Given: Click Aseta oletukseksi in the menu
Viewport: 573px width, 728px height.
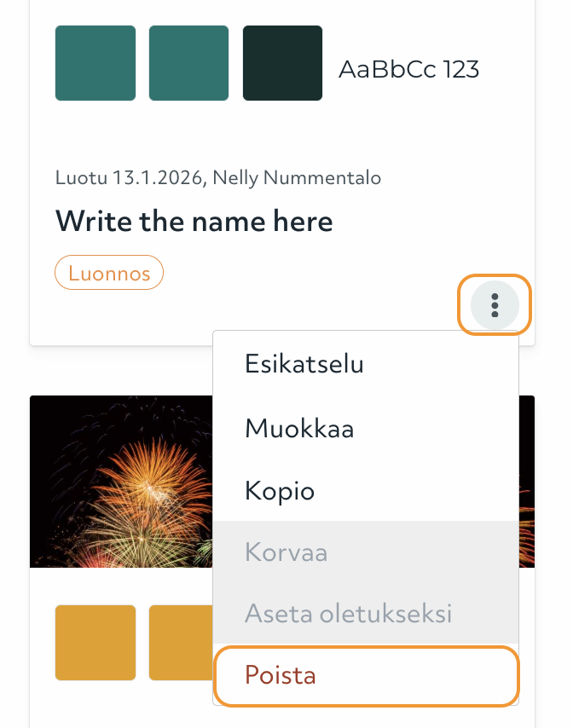Looking at the screenshot, I should coord(350,613).
